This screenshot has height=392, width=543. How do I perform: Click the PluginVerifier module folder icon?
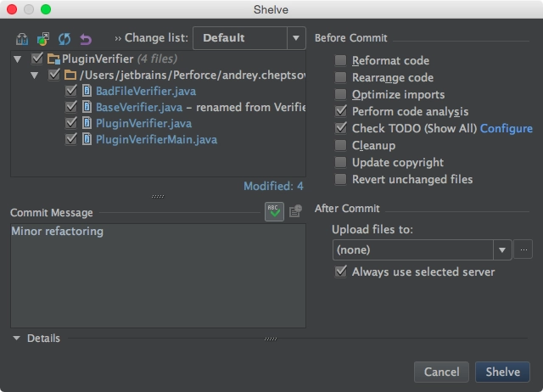coord(53,59)
